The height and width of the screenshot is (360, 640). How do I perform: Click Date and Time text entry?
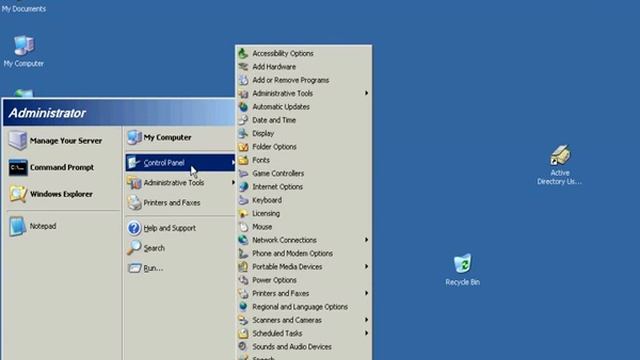[x=274, y=120]
